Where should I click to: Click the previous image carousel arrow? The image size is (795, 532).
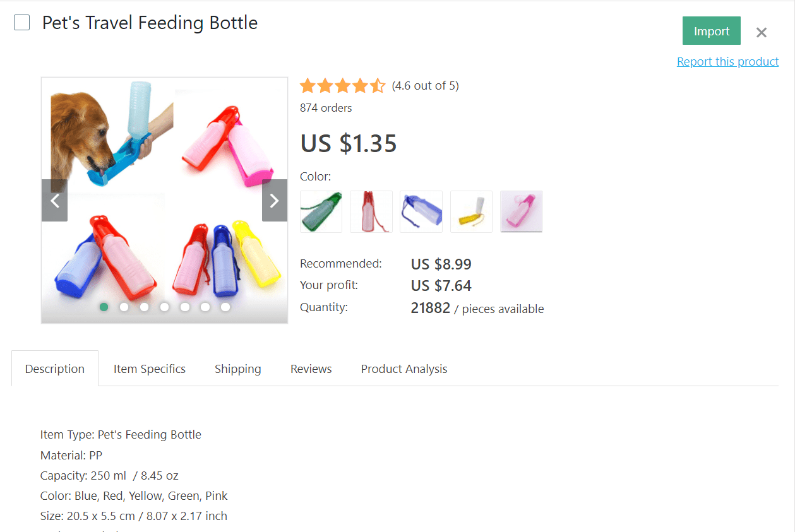54,200
